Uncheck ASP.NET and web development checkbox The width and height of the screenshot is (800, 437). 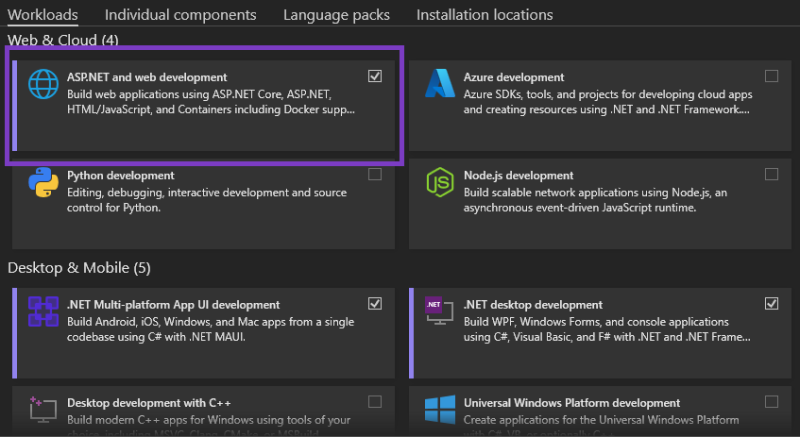pyautogui.click(x=375, y=76)
